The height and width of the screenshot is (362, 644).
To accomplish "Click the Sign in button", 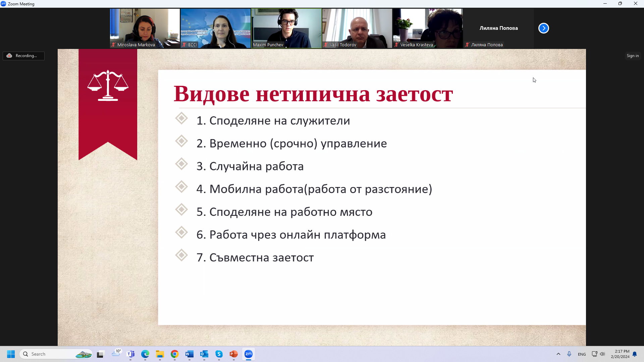I will [x=633, y=56].
